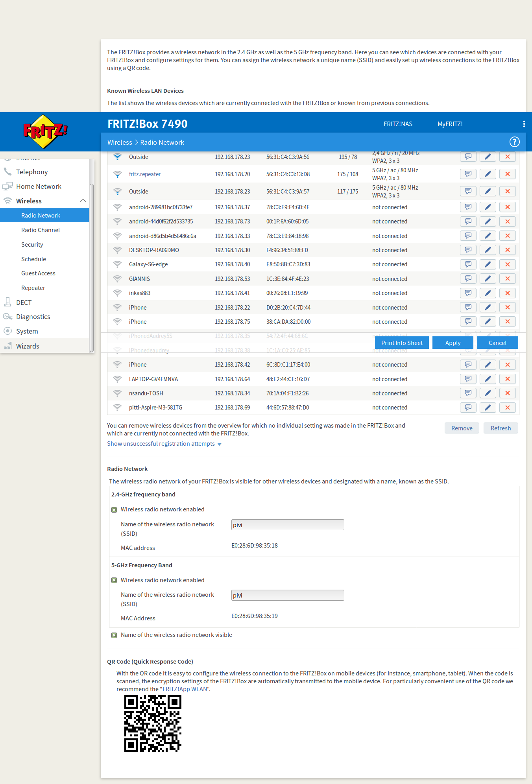The height and width of the screenshot is (784, 532).
Task: Delete the pitti-Aspire-M3-581TG device
Action: pos(507,408)
